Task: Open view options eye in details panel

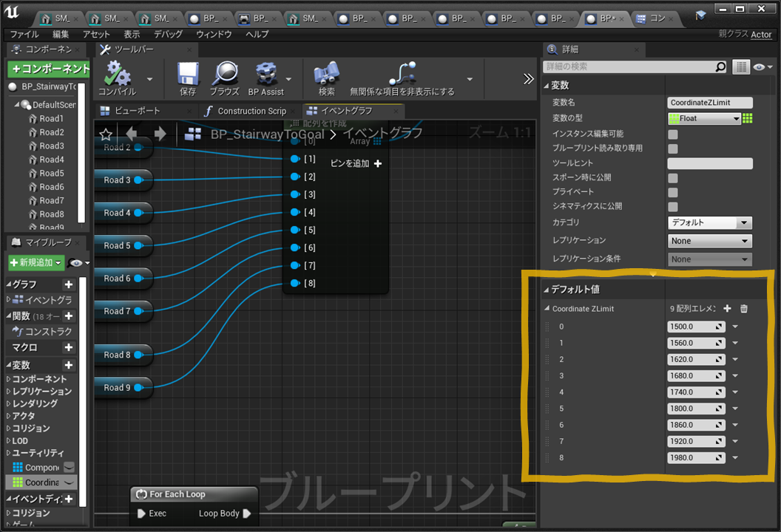Action: point(762,67)
